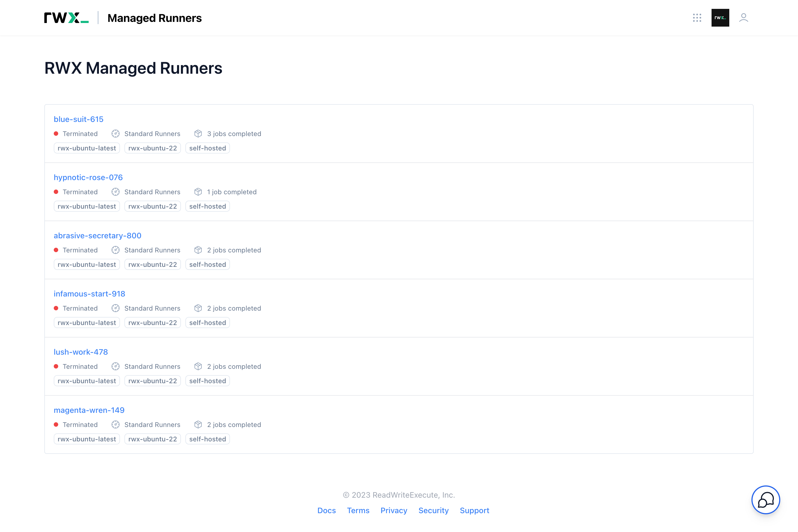Open the apps grid menu icon
Image resolution: width=798 pixels, height=532 pixels.
point(697,18)
